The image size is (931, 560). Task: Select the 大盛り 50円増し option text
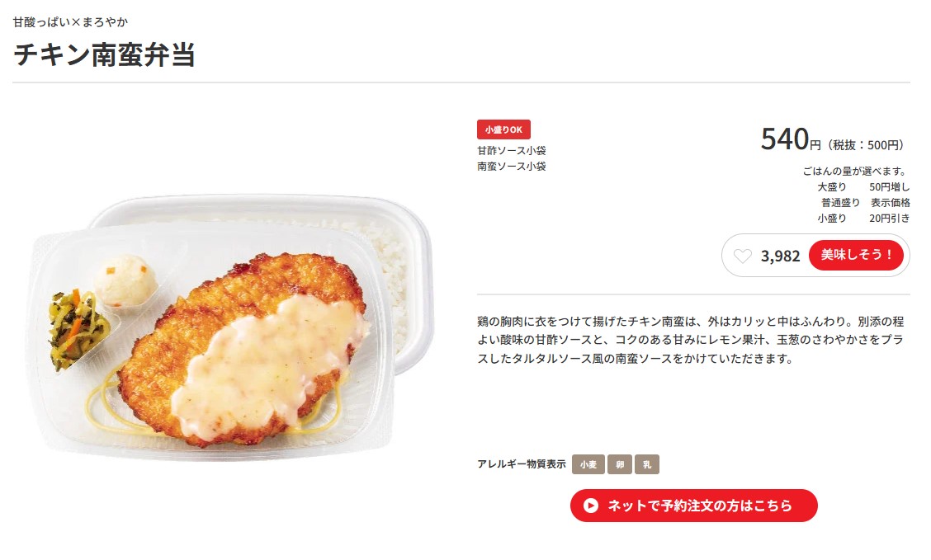tap(863, 187)
